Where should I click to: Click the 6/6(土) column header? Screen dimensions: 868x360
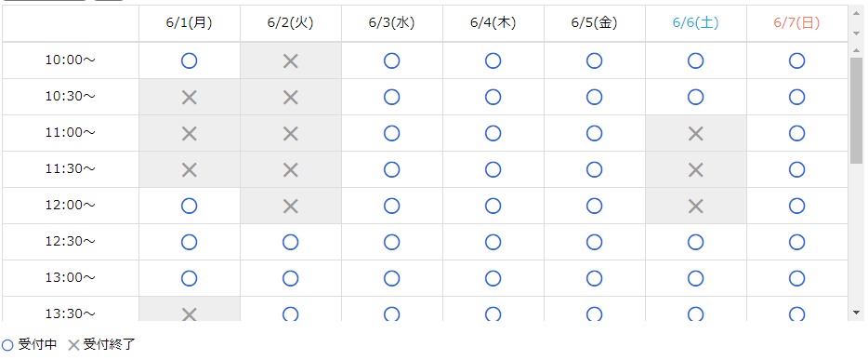(696, 22)
